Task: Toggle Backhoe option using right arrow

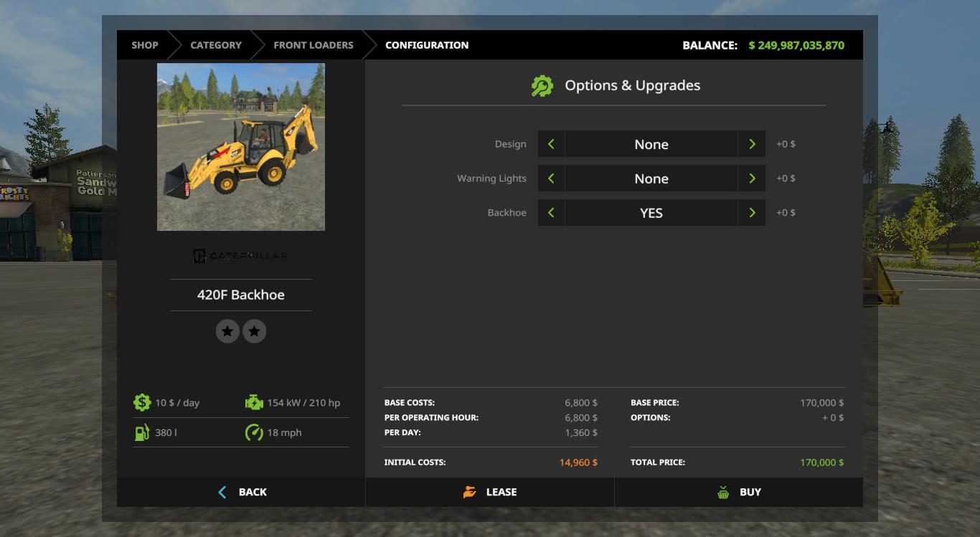Action: (x=751, y=213)
